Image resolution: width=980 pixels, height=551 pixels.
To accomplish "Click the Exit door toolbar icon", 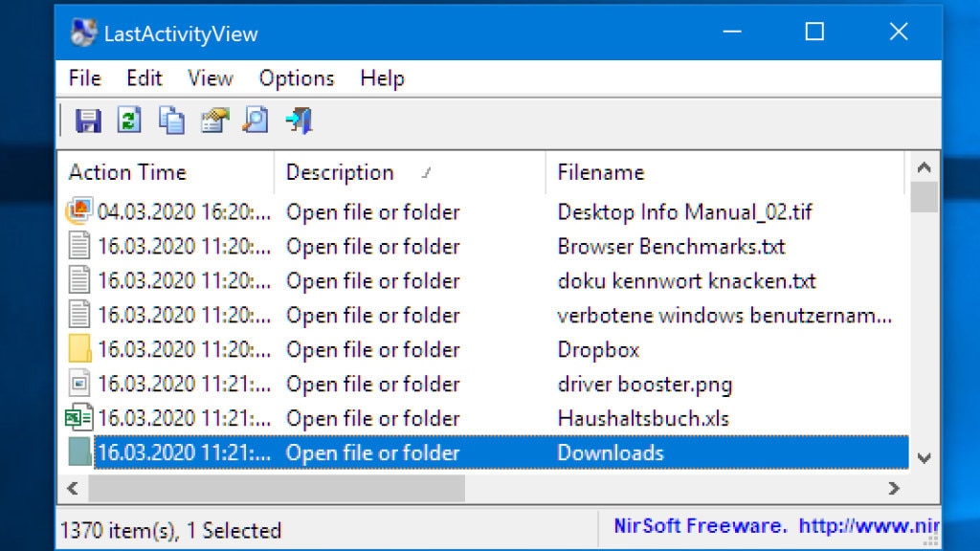I will click(x=298, y=121).
